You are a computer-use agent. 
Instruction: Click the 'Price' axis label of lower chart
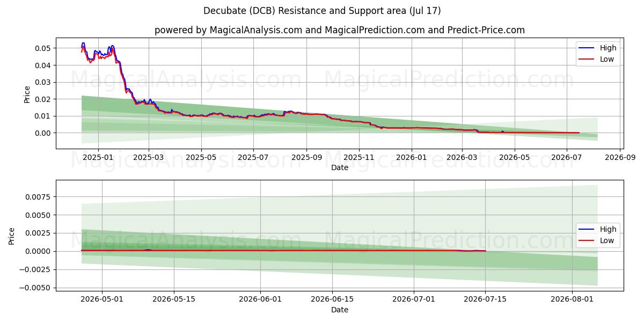coord(12,236)
